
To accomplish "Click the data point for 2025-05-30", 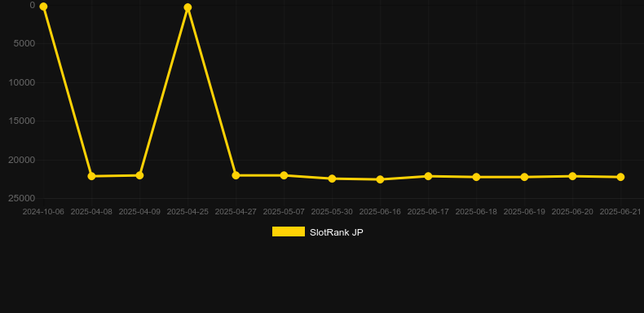I will [x=333, y=179].
